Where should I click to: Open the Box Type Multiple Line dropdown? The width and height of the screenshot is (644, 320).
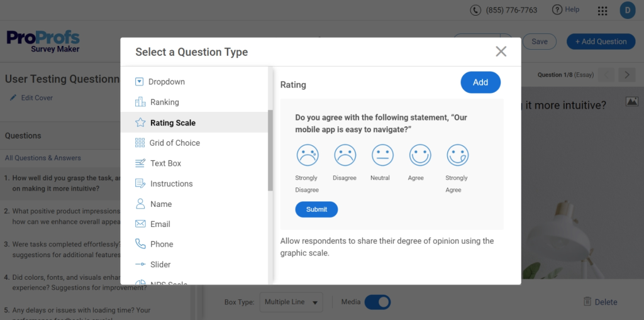pos(291,302)
